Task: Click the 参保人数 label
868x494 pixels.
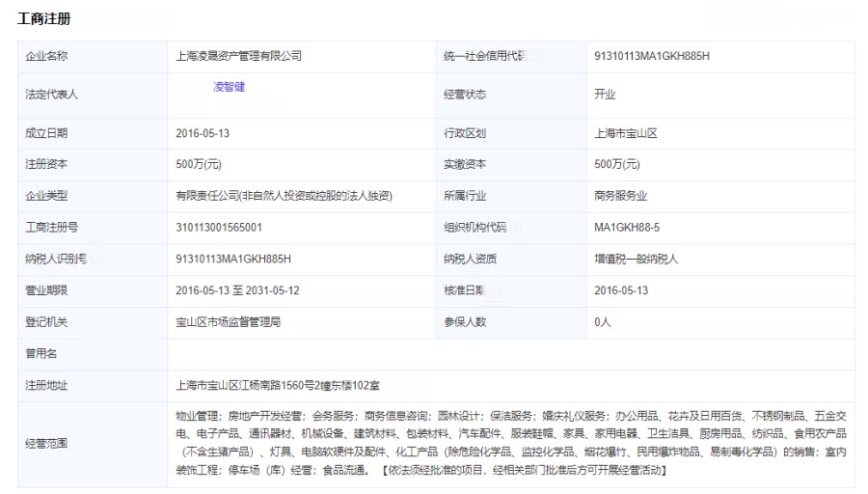Action: tap(465, 322)
